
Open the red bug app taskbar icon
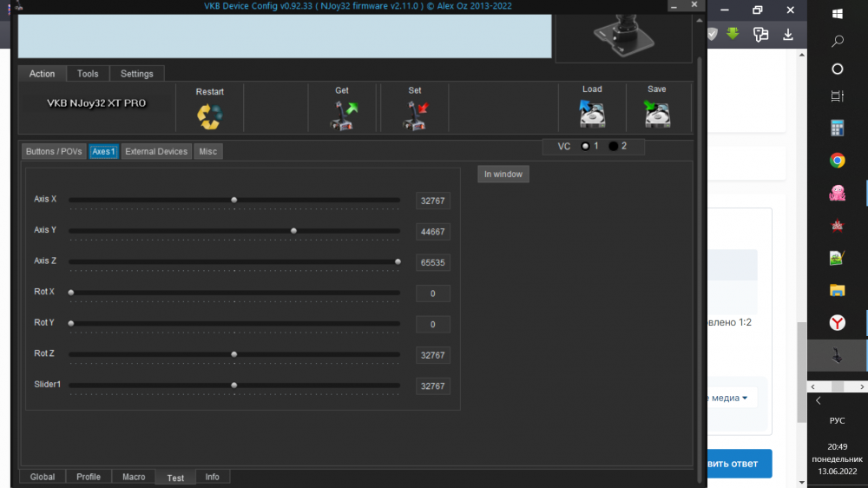pyautogui.click(x=837, y=226)
